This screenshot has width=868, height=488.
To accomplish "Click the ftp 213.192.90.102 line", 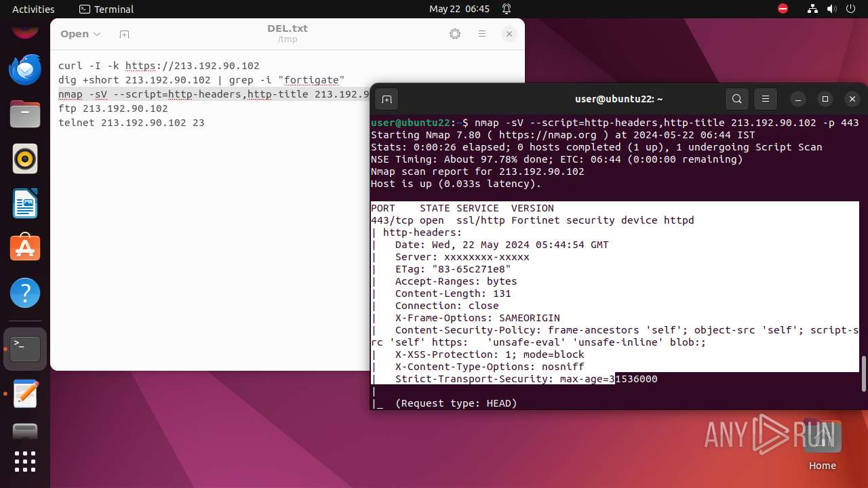I will [113, 108].
